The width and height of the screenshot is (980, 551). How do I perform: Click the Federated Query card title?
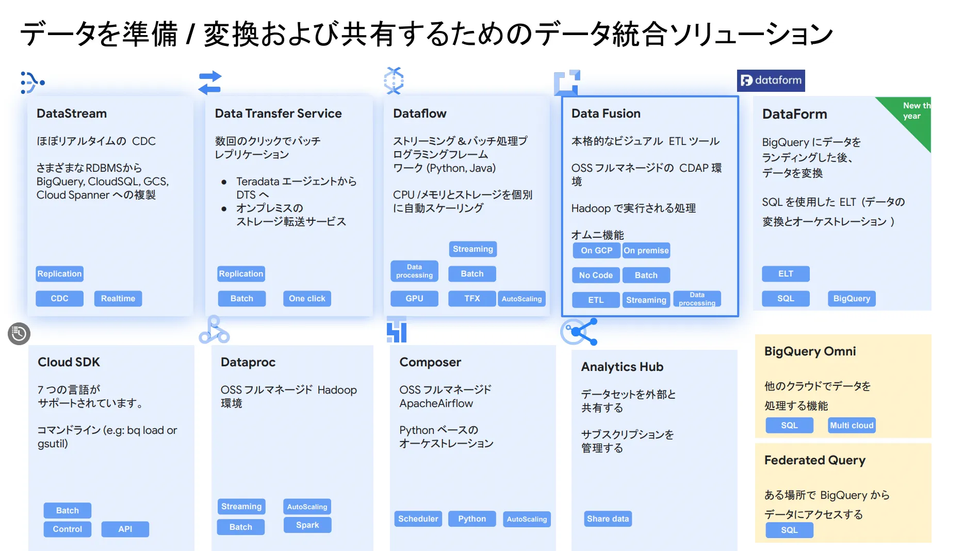click(x=814, y=460)
